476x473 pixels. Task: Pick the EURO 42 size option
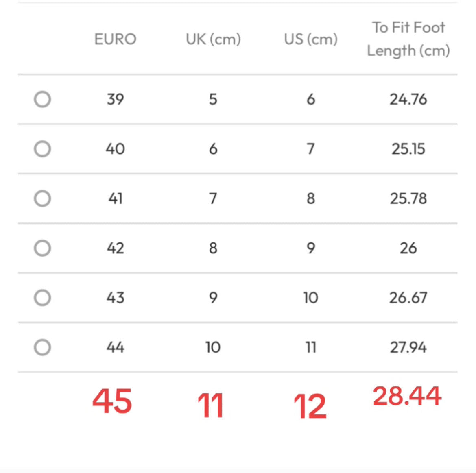[42, 248]
